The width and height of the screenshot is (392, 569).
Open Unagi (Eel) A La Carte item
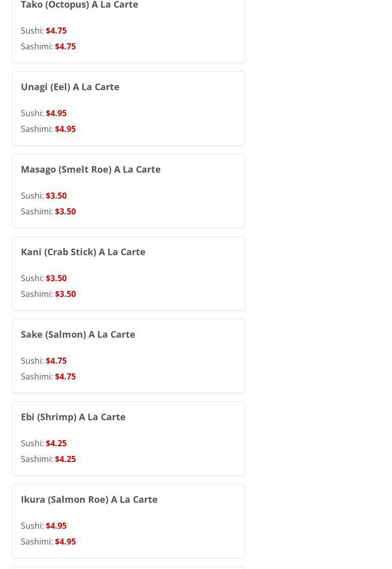[x=70, y=87]
